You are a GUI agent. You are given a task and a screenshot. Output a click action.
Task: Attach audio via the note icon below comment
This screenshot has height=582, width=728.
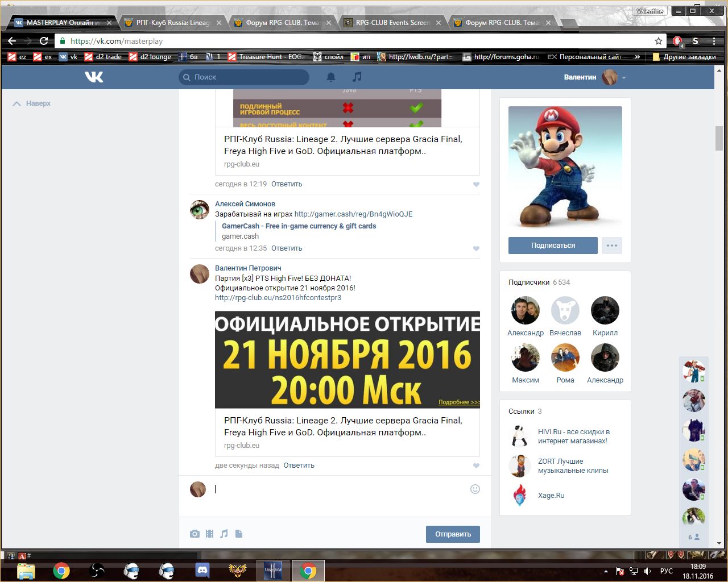(224, 534)
